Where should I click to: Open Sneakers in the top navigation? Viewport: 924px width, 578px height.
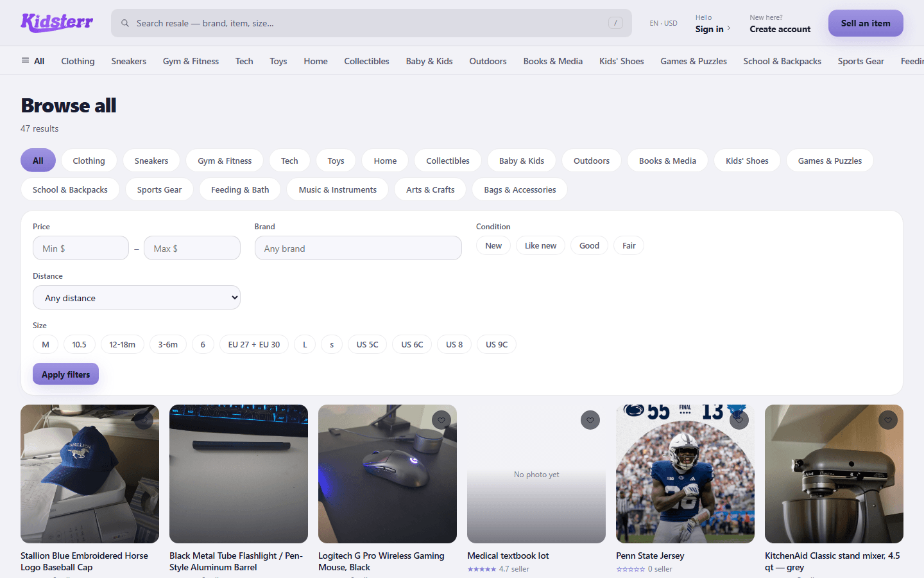(x=129, y=61)
